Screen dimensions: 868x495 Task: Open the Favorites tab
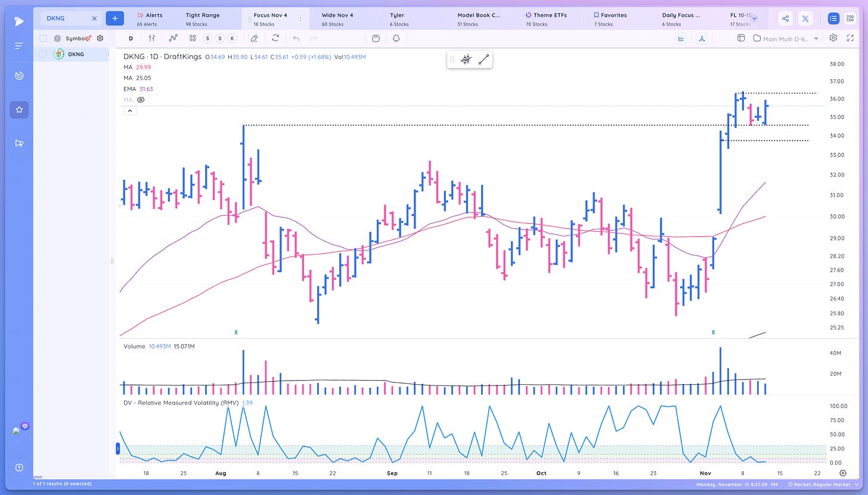[610, 19]
